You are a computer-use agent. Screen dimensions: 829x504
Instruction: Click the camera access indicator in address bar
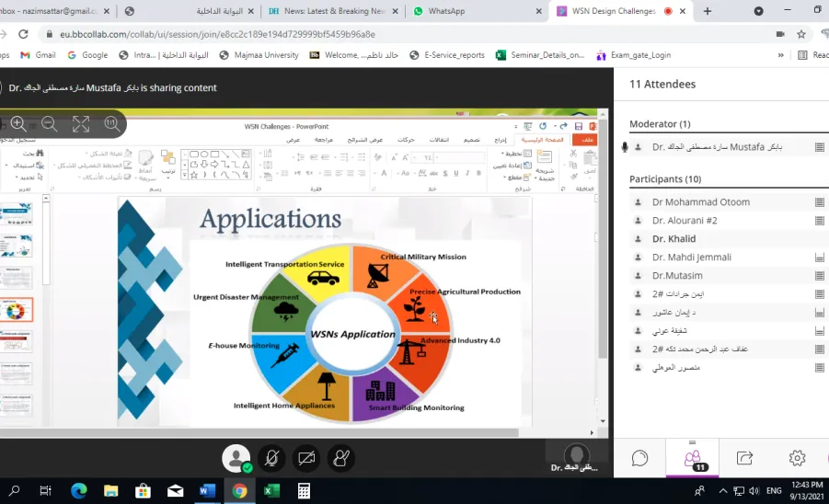tap(780, 34)
